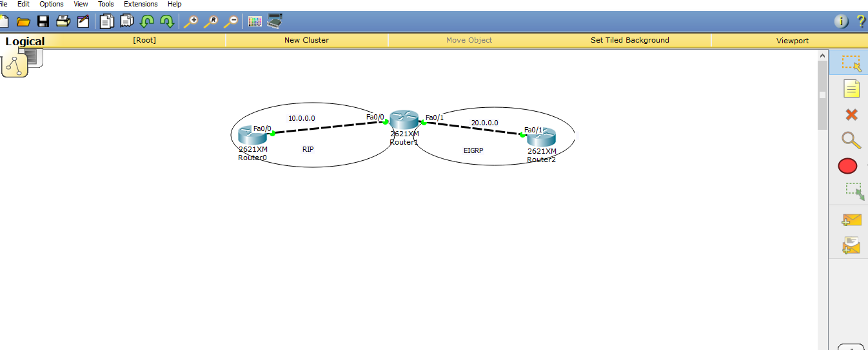
Task: Open a file with the folder icon
Action: 23,22
